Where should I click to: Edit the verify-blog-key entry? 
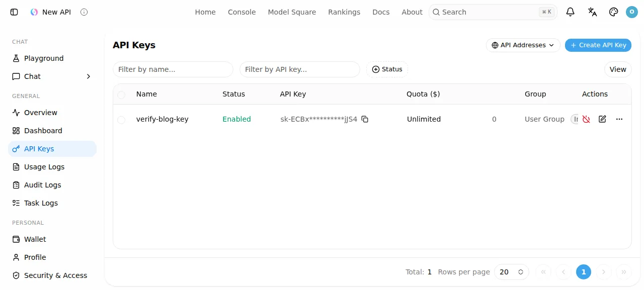(x=602, y=119)
